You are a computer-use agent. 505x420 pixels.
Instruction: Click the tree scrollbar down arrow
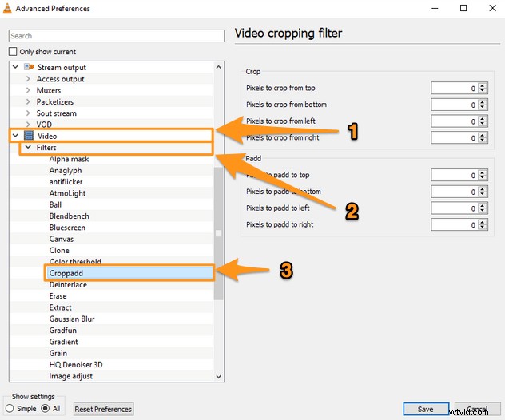(x=219, y=376)
